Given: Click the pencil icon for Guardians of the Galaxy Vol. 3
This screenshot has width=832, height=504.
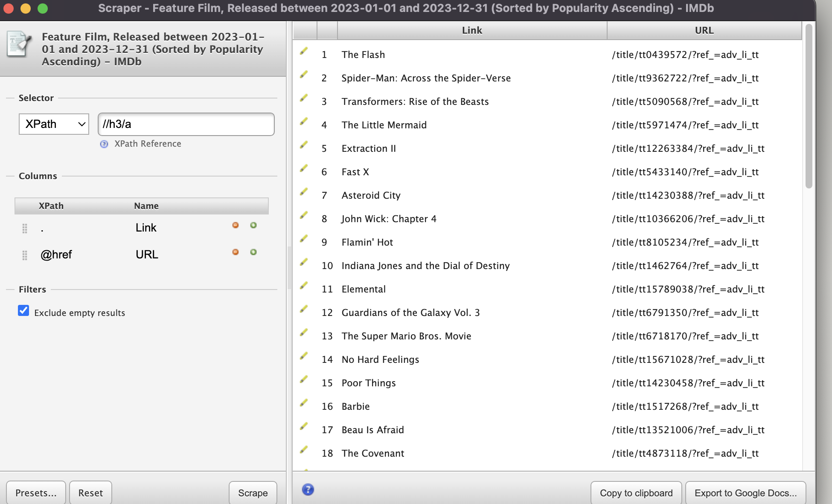Looking at the screenshot, I should [304, 309].
